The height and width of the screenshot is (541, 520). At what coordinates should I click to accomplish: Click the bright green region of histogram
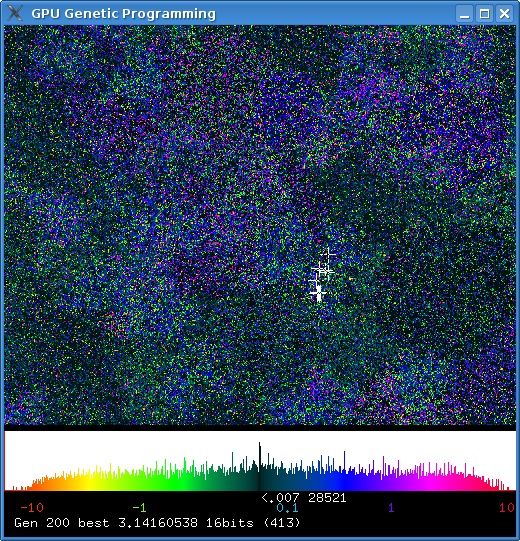pos(179,478)
